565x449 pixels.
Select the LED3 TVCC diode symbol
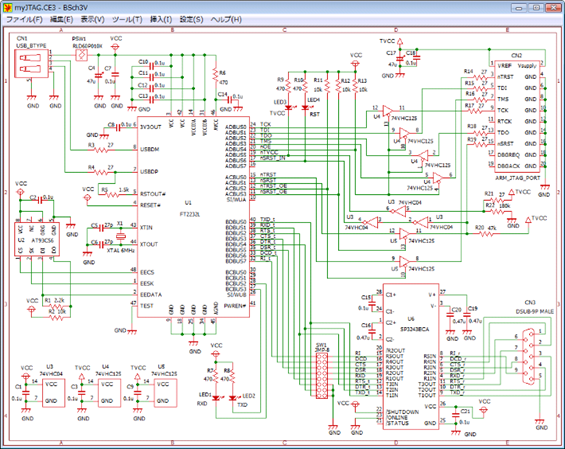pyautogui.click(x=289, y=107)
